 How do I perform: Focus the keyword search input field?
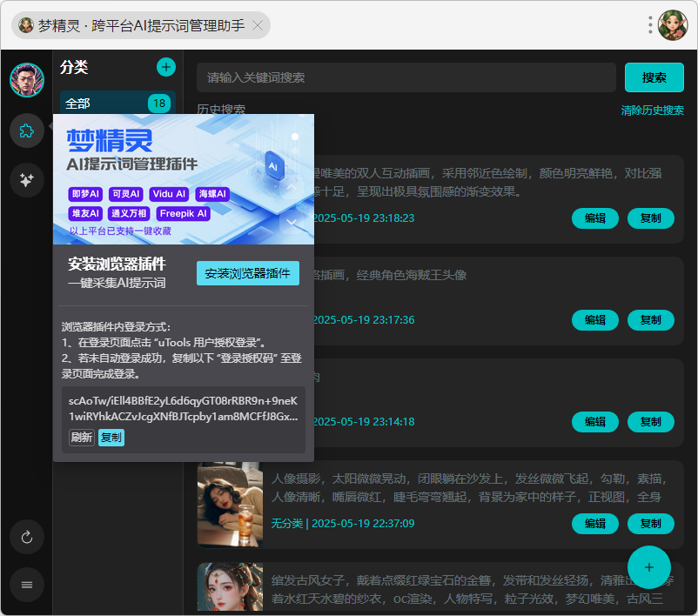tap(406, 77)
